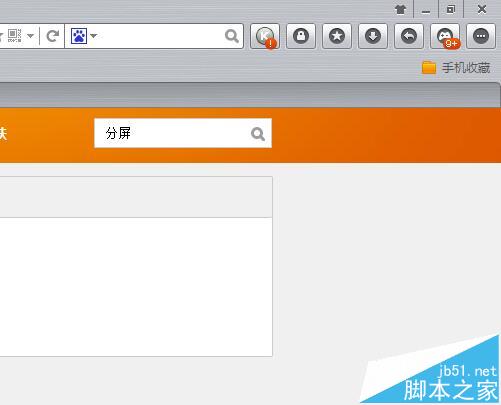
Task: Open favorites with the star button
Action: [x=337, y=36]
